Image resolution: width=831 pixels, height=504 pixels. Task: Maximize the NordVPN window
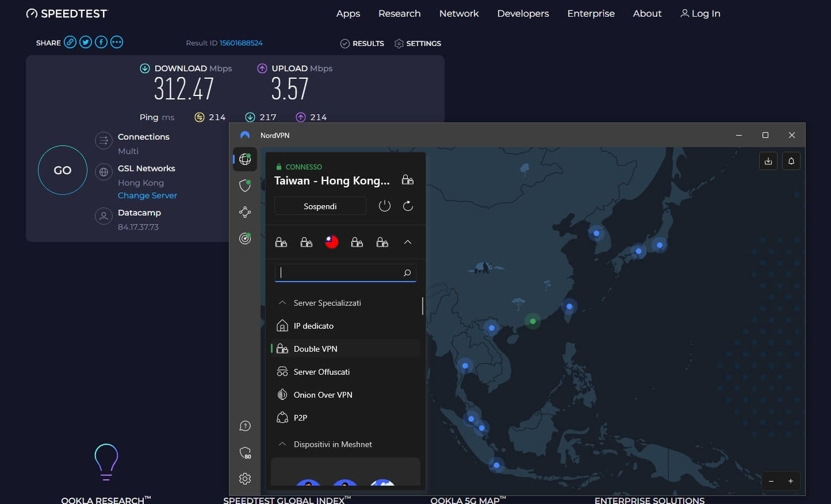click(x=765, y=135)
